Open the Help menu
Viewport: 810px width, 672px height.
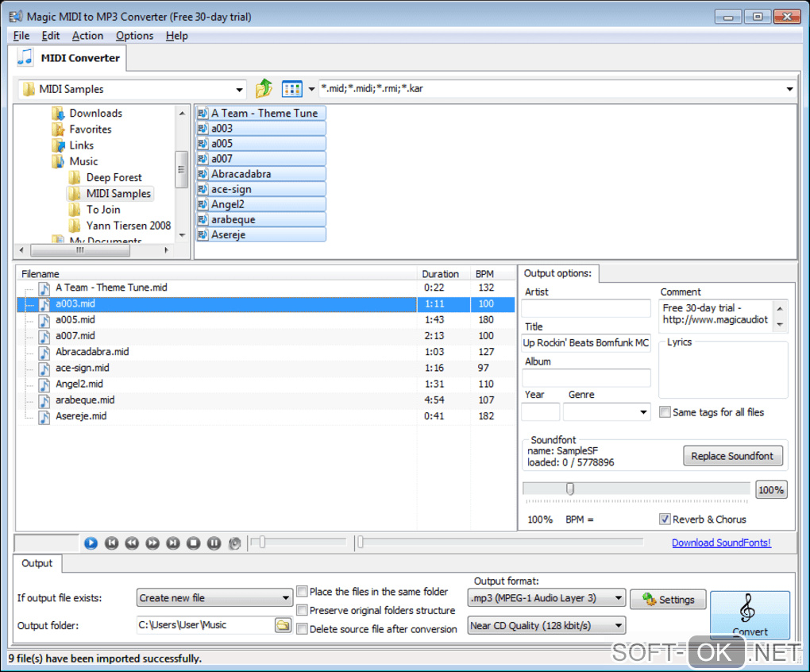pyautogui.click(x=176, y=36)
